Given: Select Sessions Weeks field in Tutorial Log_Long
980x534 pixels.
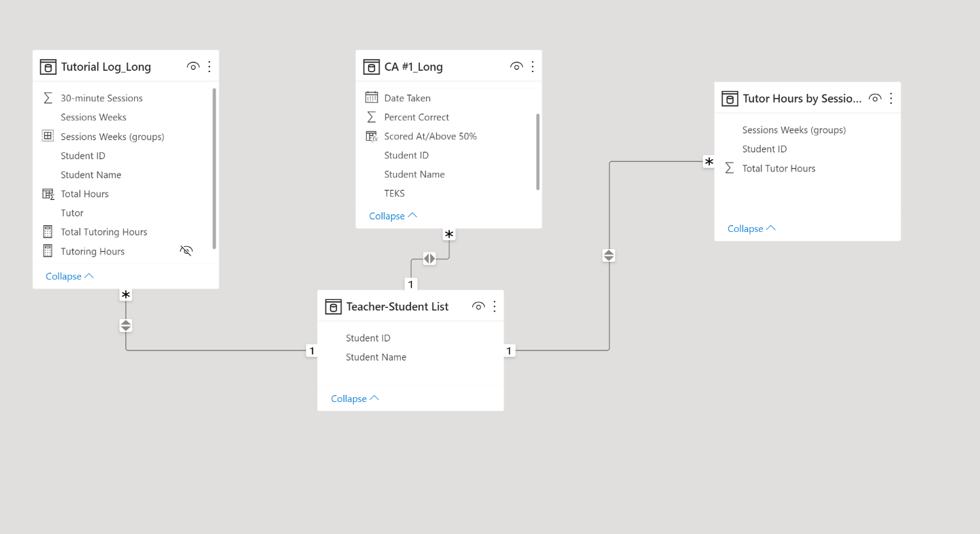Looking at the screenshot, I should pos(94,117).
